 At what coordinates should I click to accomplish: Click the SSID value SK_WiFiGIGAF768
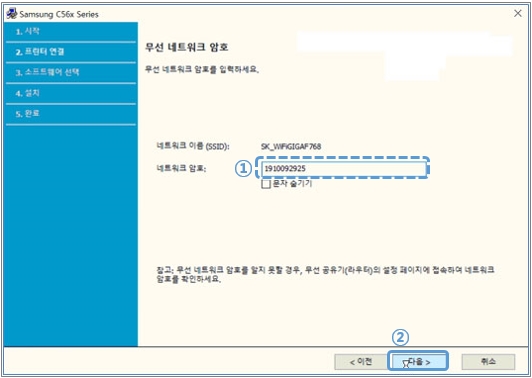pos(291,147)
